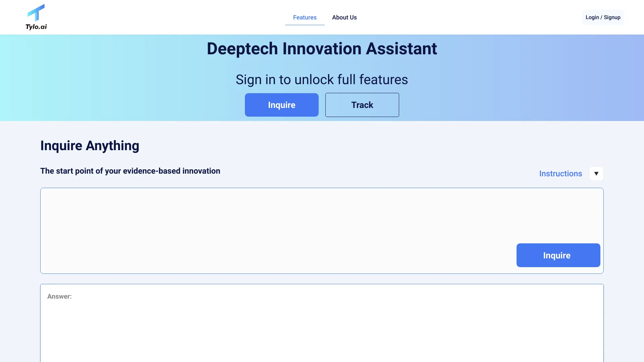Select the Inquire mode button in banner

[281, 105]
